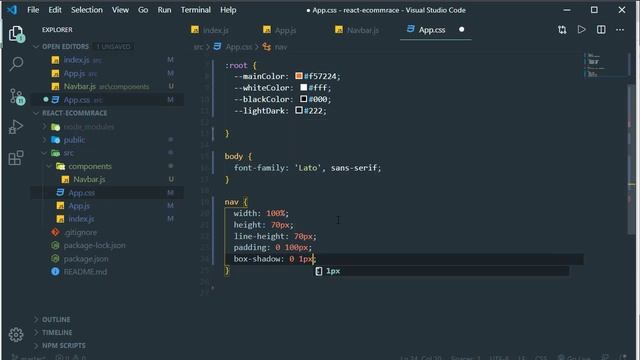
Task: Expand the Timeline section
Action: pyautogui.click(x=57, y=333)
